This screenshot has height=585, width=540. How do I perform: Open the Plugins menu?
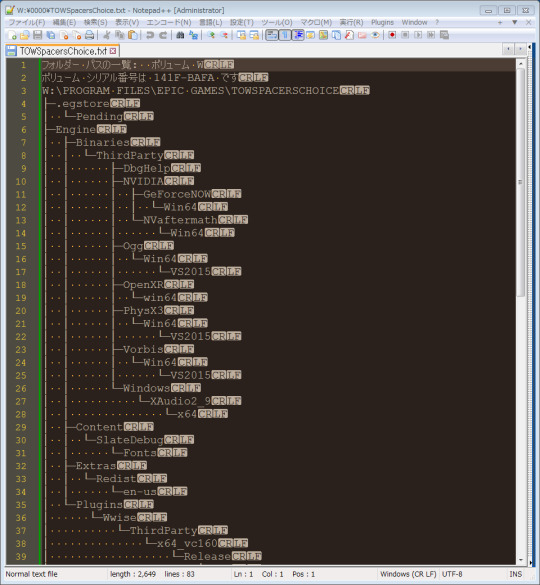coord(382,22)
